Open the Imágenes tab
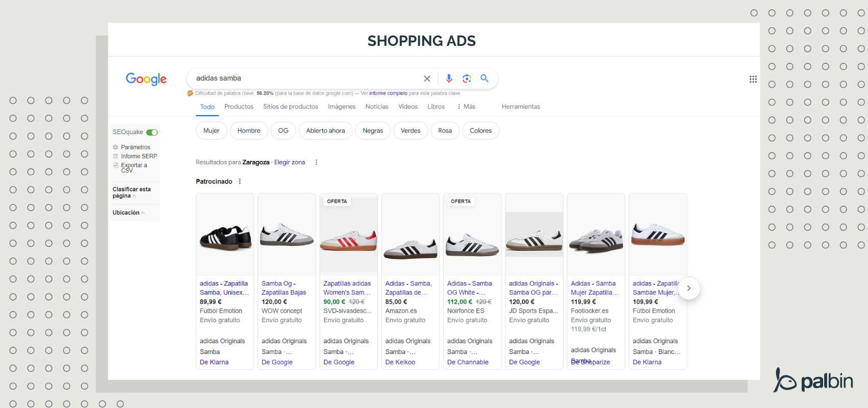 (x=342, y=107)
